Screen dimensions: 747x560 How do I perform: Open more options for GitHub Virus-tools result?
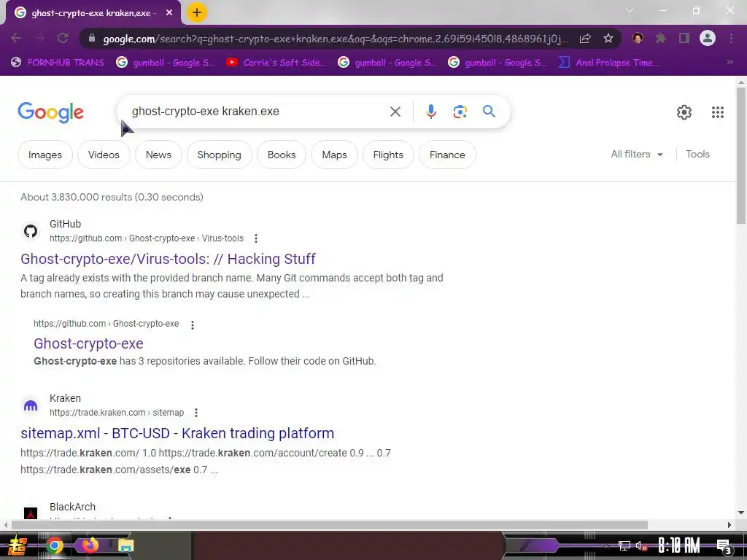click(x=256, y=238)
